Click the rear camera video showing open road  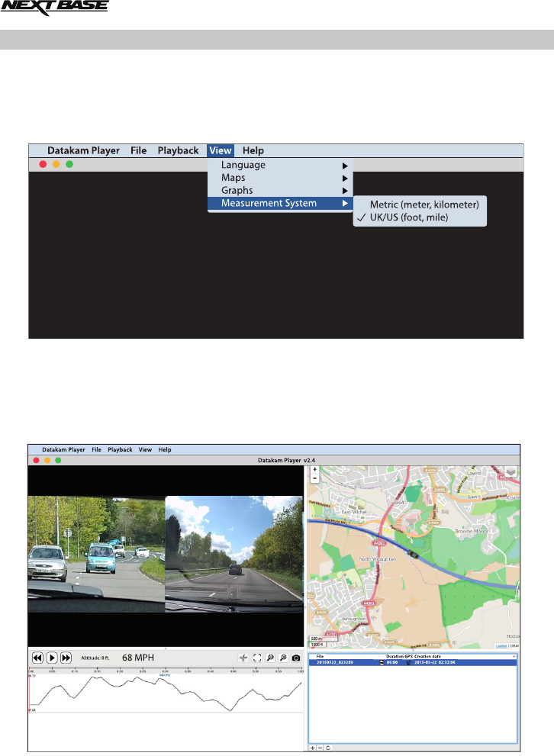pos(234,555)
